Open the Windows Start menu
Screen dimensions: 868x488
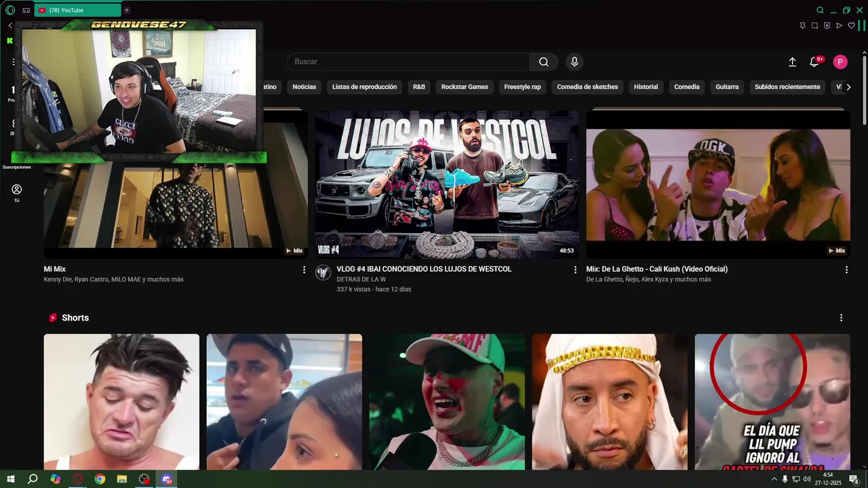[11, 479]
